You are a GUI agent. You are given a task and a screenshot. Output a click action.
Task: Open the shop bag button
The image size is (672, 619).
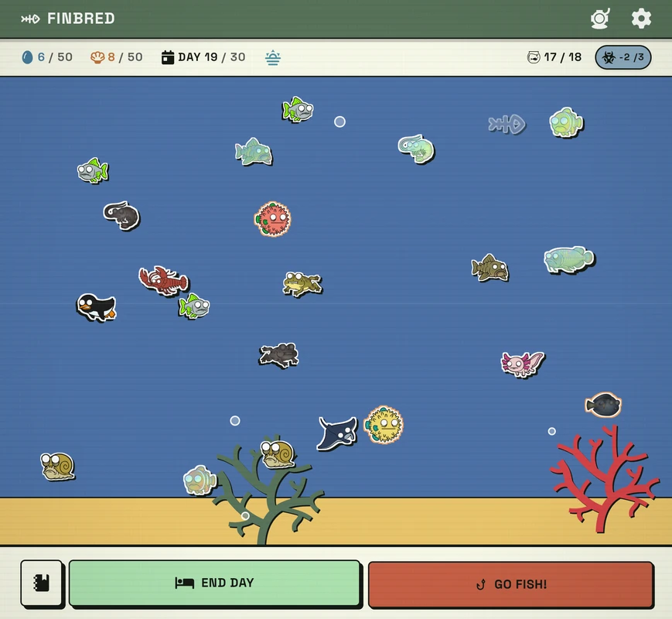pos(42,583)
